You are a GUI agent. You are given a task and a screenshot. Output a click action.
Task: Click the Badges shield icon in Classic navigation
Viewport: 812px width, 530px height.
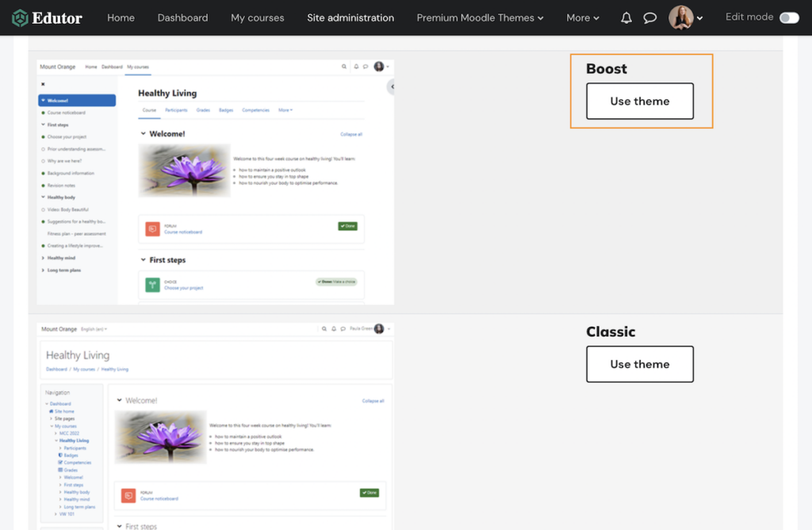pyautogui.click(x=60, y=455)
